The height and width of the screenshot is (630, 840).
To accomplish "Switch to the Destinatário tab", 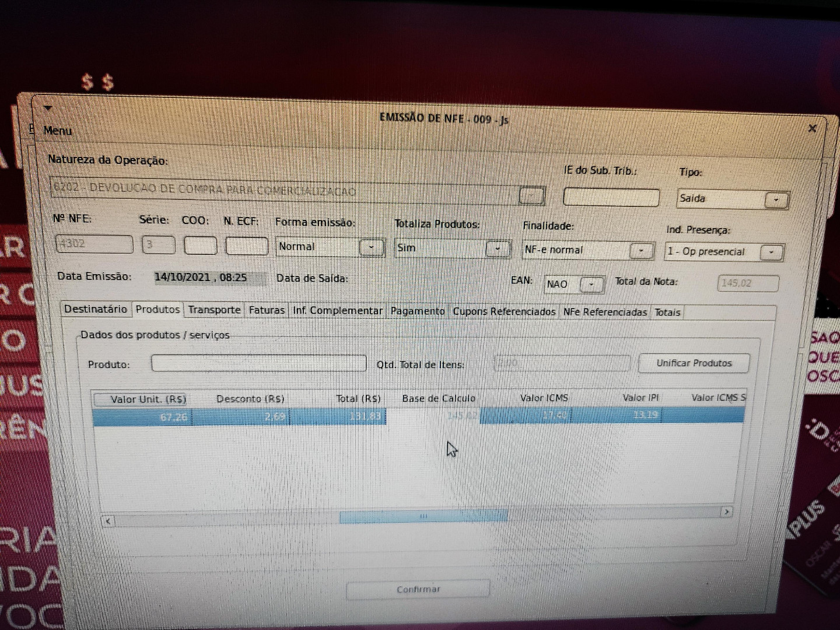I will [96, 309].
